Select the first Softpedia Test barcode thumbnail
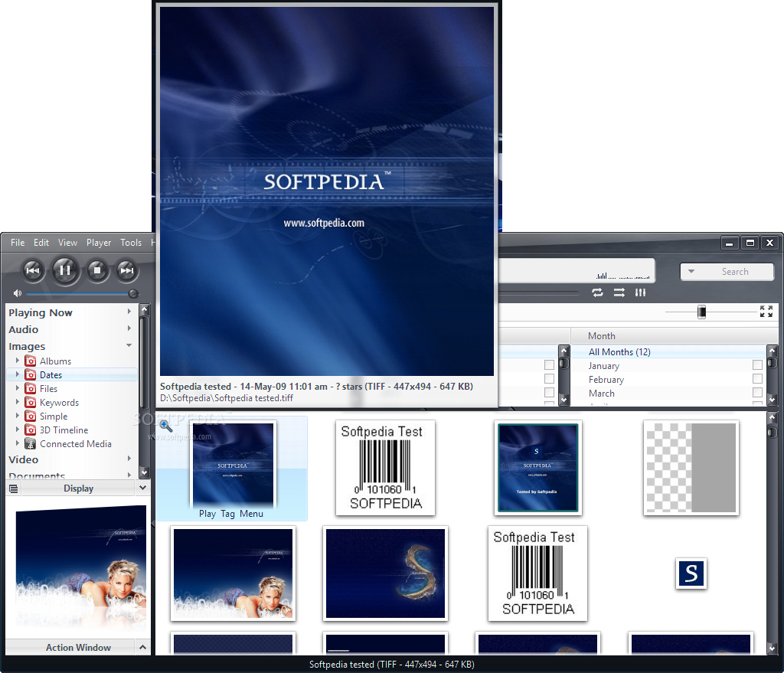This screenshot has height=673, width=784. [x=385, y=468]
